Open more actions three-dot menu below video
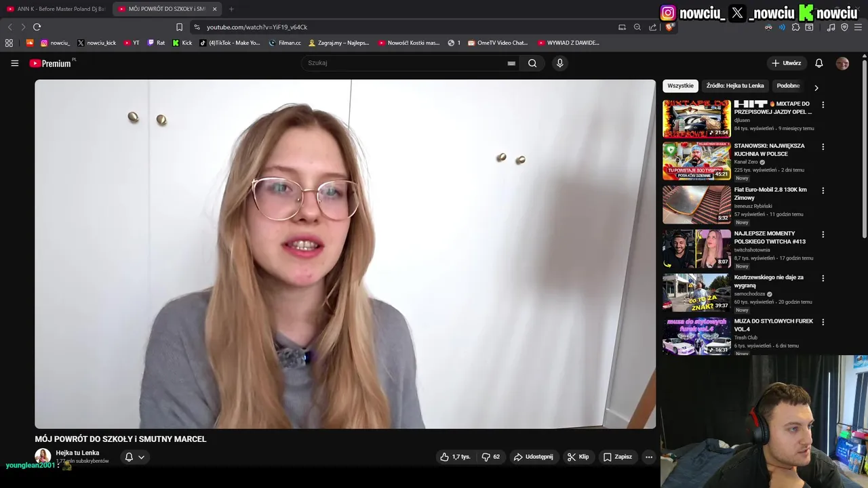This screenshot has width=868, height=488. click(x=648, y=457)
